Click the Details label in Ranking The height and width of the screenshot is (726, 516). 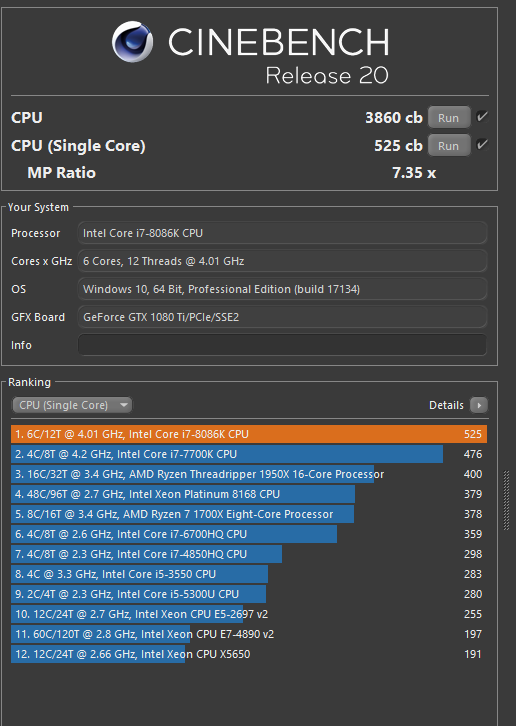tap(446, 405)
